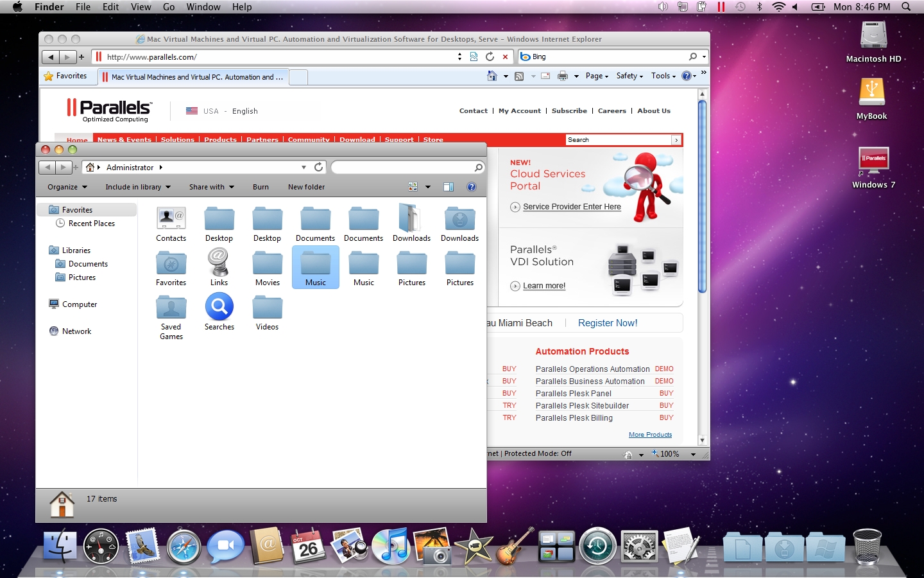Click the Register Now! link
924x578 pixels.
click(x=607, y=323)
